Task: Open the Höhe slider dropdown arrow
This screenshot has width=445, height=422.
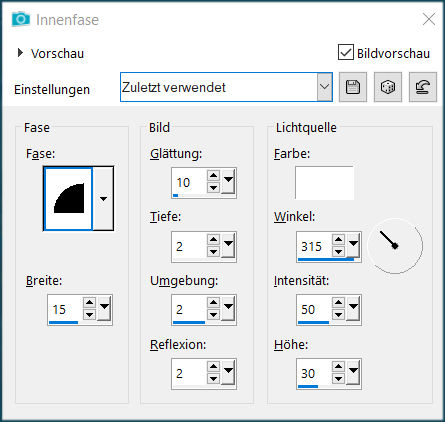Action: (353, 373)
